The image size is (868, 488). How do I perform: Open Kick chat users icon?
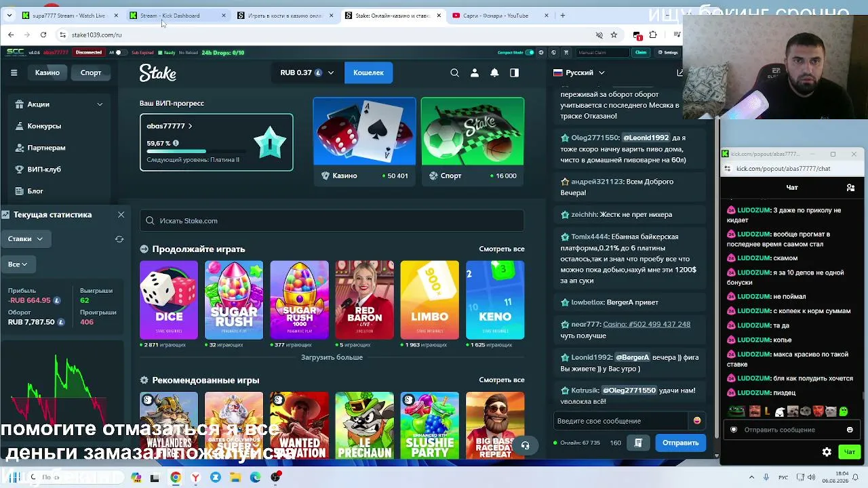click(x=850, y=187)
